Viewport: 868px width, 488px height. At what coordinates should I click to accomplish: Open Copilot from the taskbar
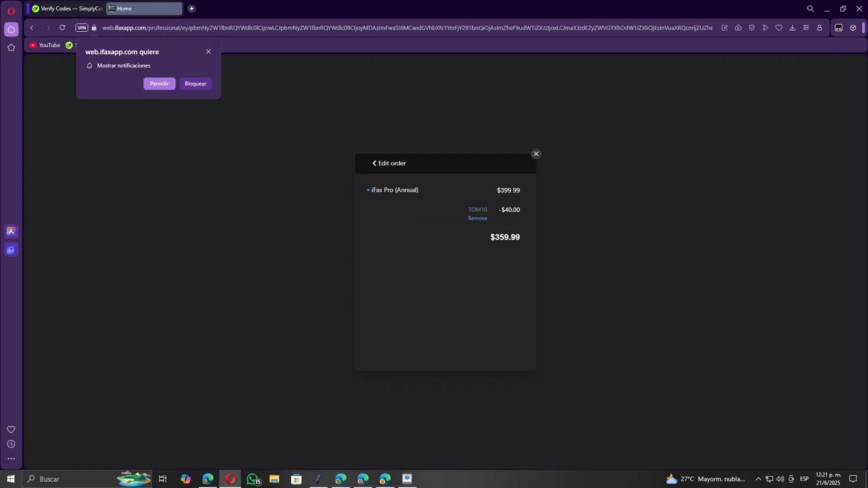click(185, 479)
